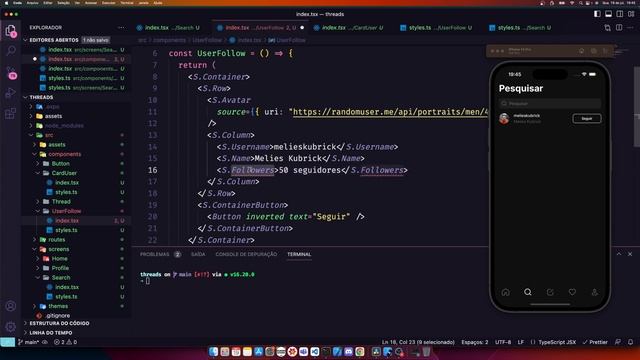Toggle bottom panel layout icon
The height and width of the screenshot is (360, 640).
click(x=609, y=14)
